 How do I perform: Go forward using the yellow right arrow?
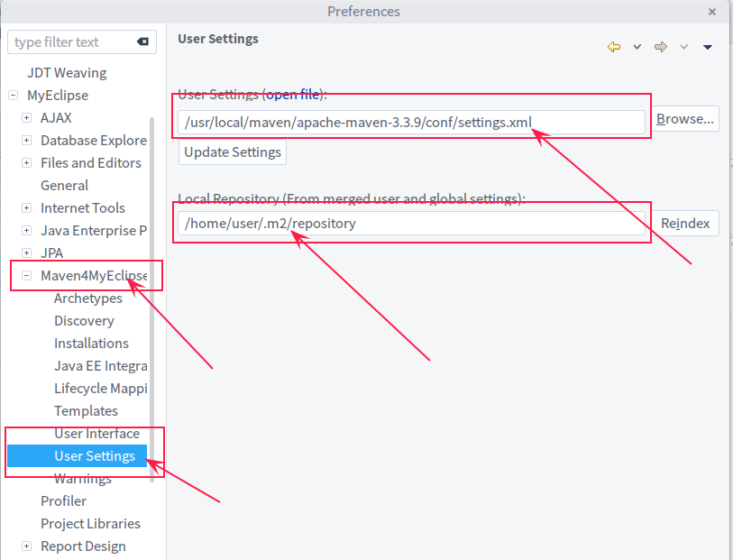[x=661, y=47]
